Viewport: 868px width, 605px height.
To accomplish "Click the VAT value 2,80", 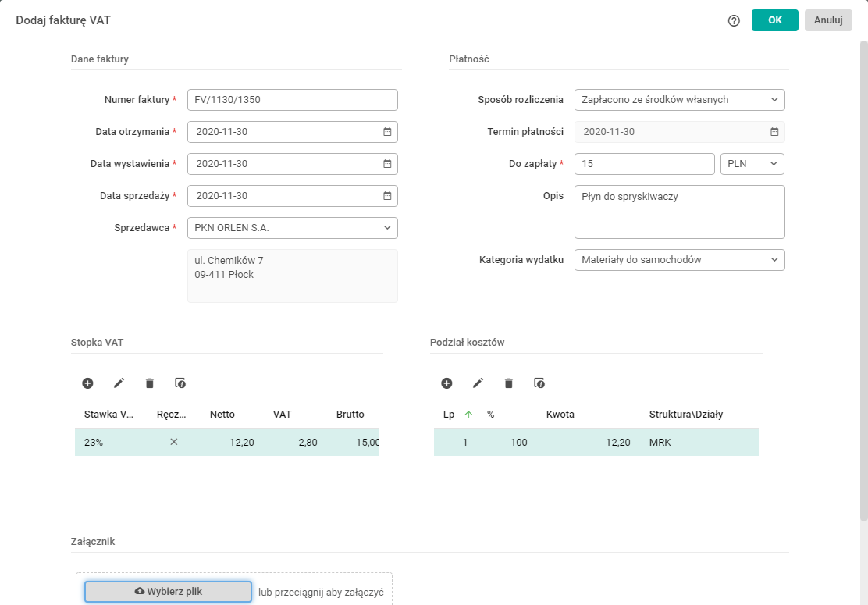I will [x=308, y=443].
